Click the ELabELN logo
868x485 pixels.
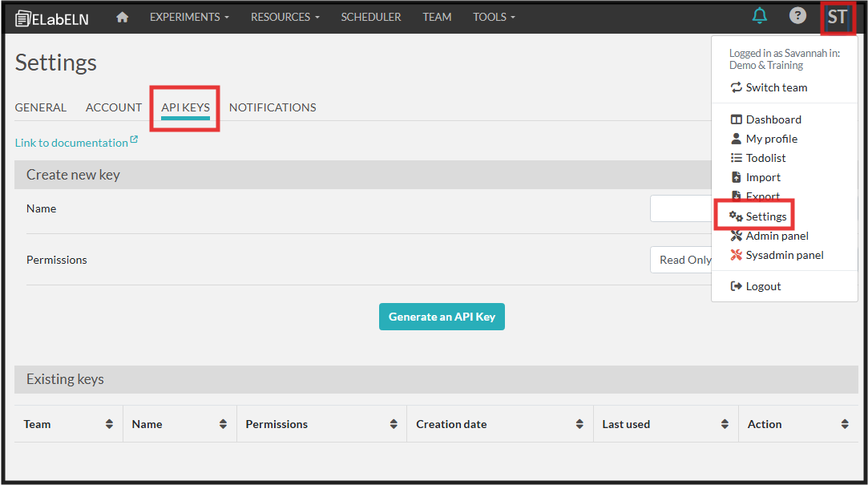tap(54, 17)
